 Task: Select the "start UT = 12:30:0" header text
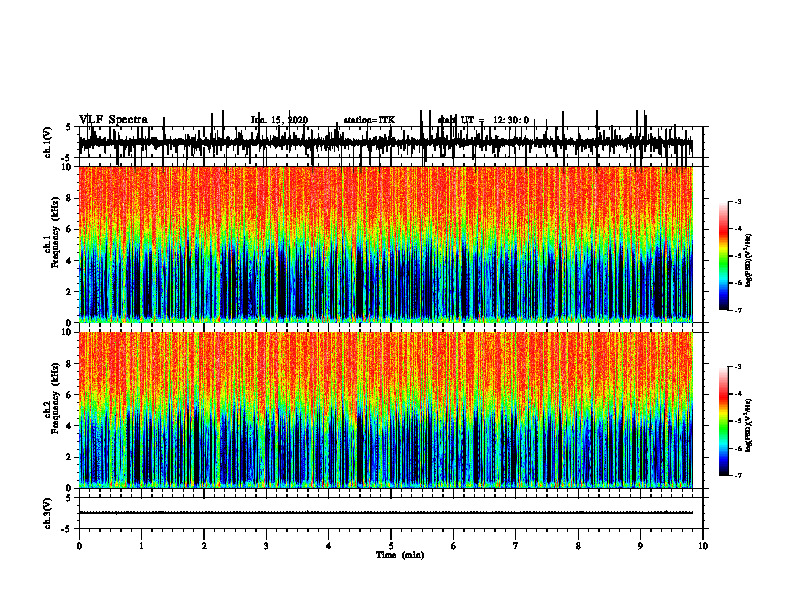[483, 120]
